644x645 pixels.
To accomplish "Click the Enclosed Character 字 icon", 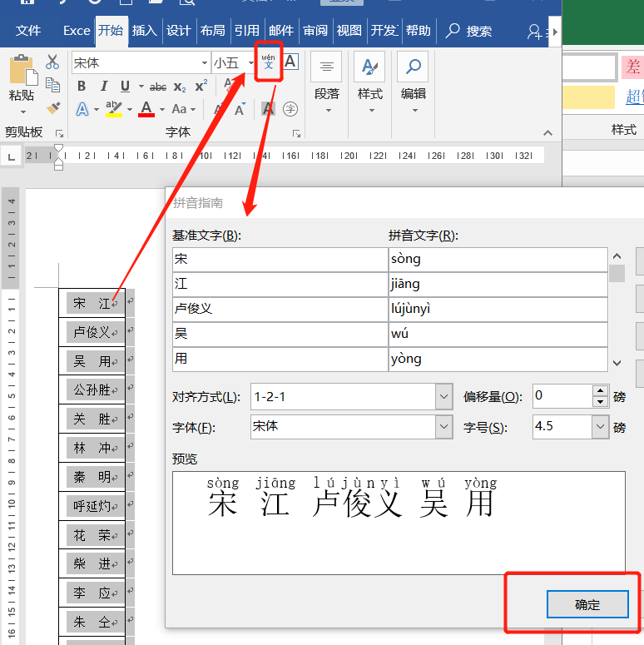I will [290, 109].
